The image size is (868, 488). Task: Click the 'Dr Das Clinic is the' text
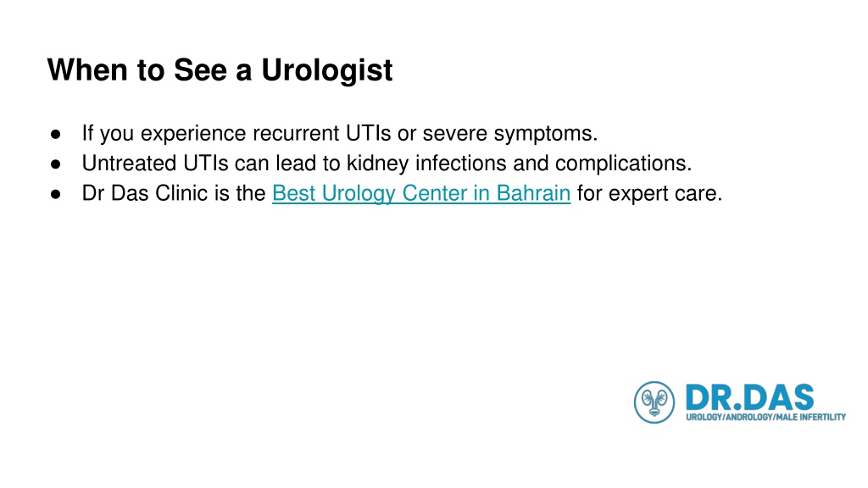pyautogui.click(x=174, y=193)
